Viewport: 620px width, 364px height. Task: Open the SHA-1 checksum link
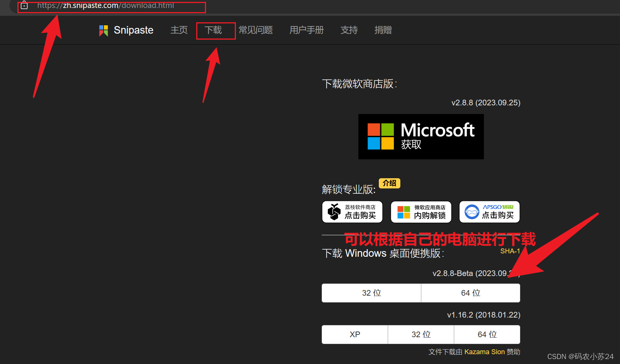pyautogui.click(x=510, y=251)
